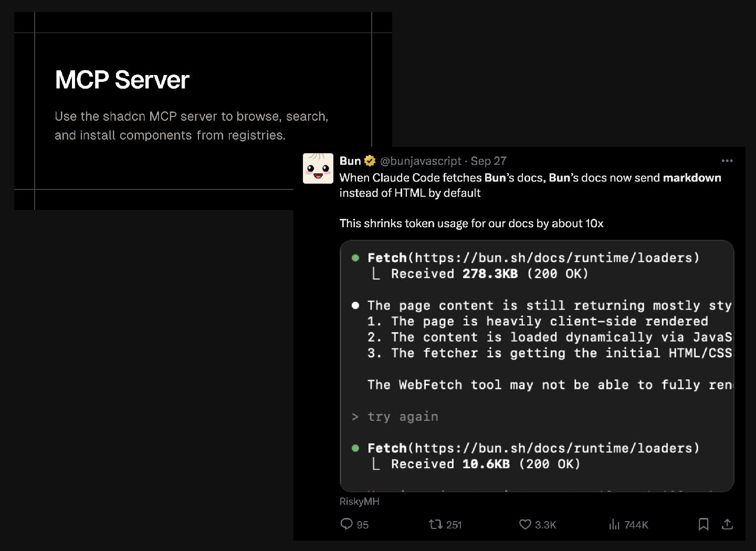Click the MCP Server heading
The height and width of the screenshot is (551, 756).
coord(122,80)
